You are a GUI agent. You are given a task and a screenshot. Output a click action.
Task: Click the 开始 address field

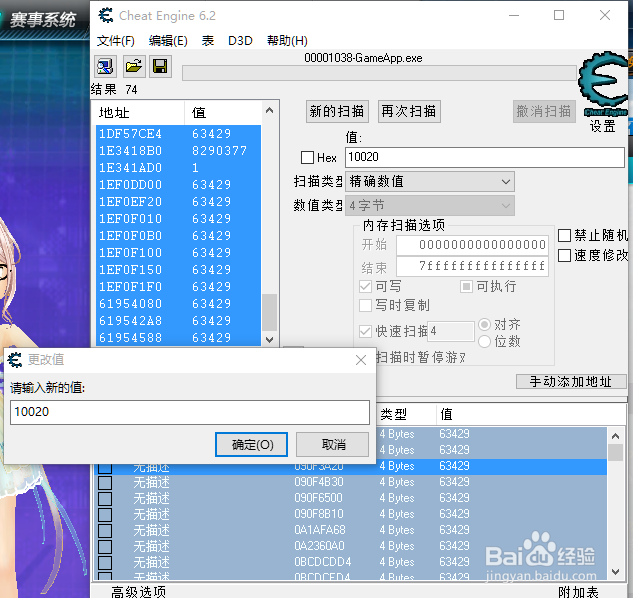point(472,245)
